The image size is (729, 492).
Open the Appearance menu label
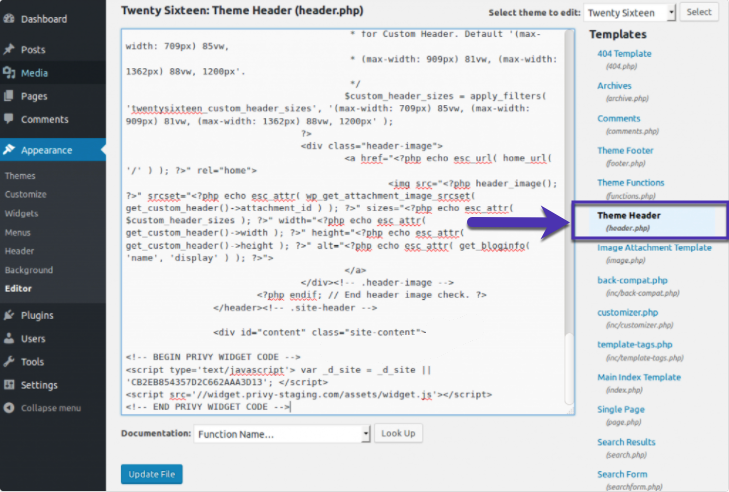coord(46,150)
